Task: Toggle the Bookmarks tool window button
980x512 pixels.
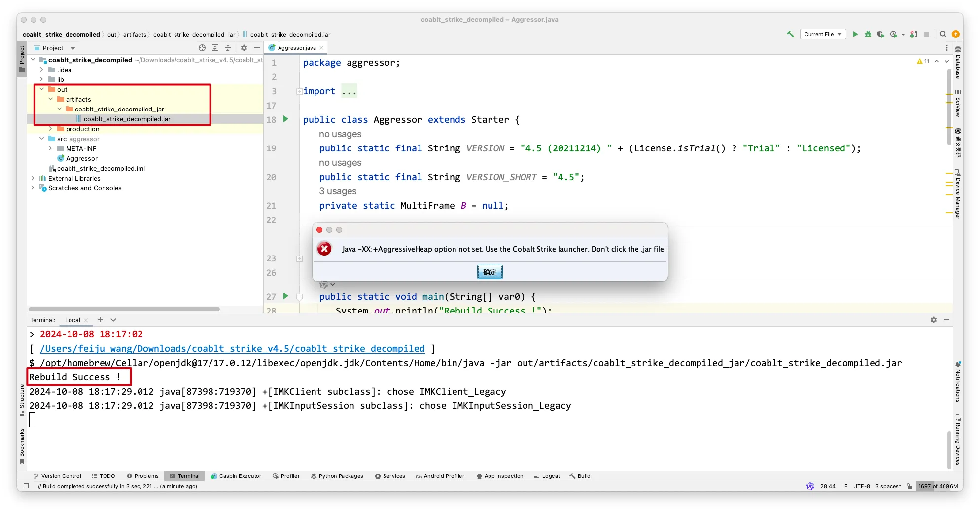Action: [22, 445]
